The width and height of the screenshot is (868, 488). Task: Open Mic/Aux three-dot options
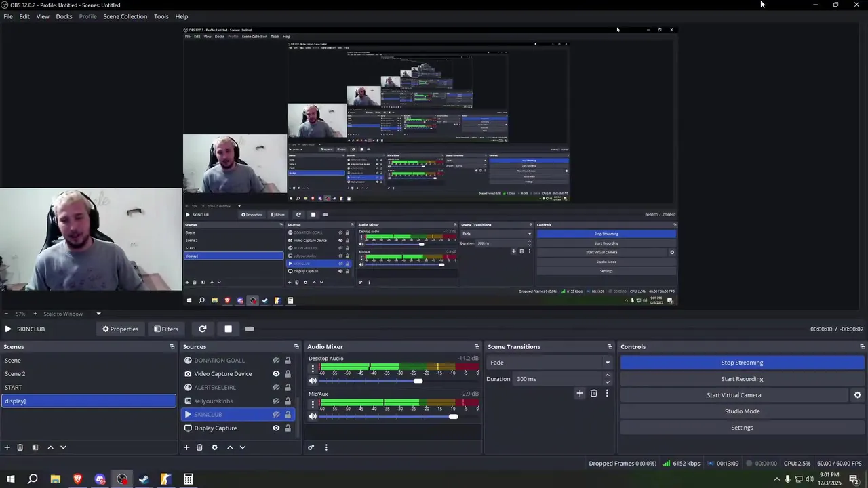[x=313, y=405]
